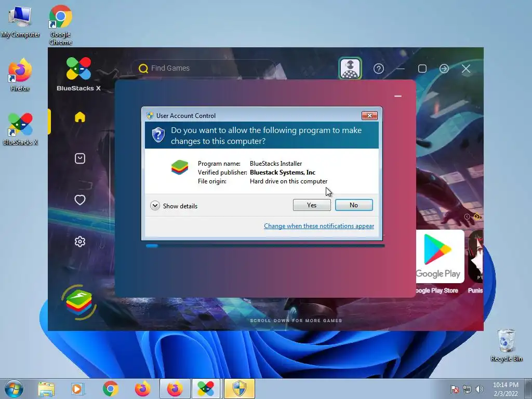Click the volume speaker tray icon
Viewport: 532px width, 399px height.
(479, 389)
